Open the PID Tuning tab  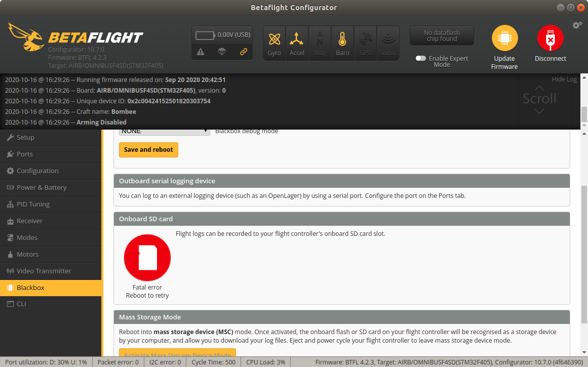tap(51, 205)
